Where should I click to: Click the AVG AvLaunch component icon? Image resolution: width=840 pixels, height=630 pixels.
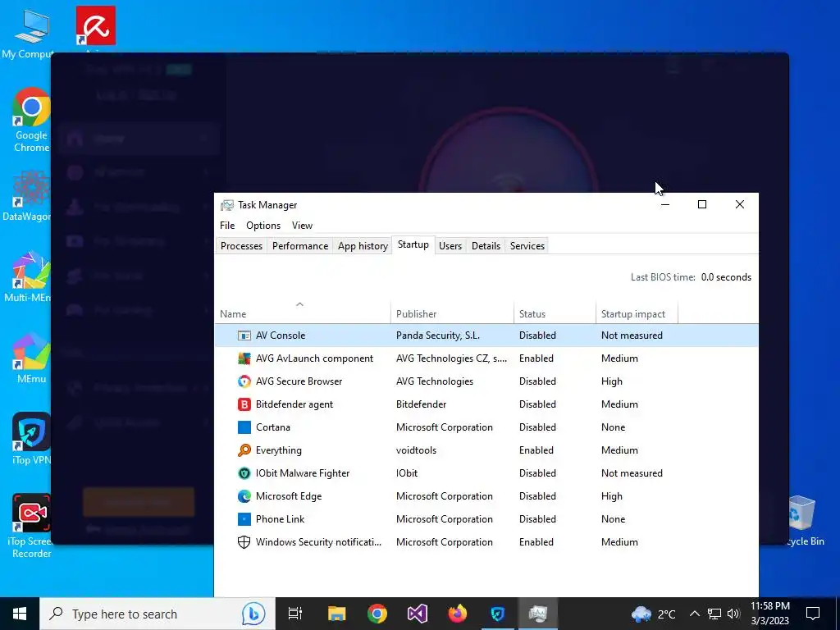(244, 358)
